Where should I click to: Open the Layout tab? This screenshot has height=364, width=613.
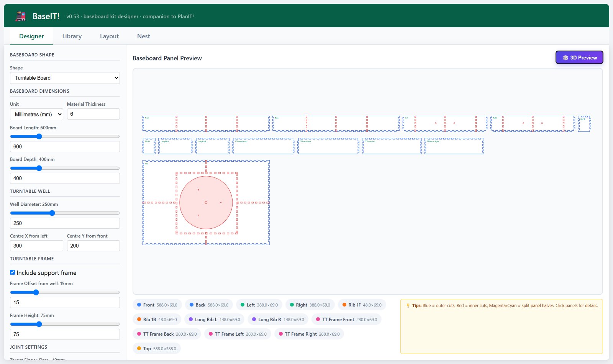click(x=109, y=36)
